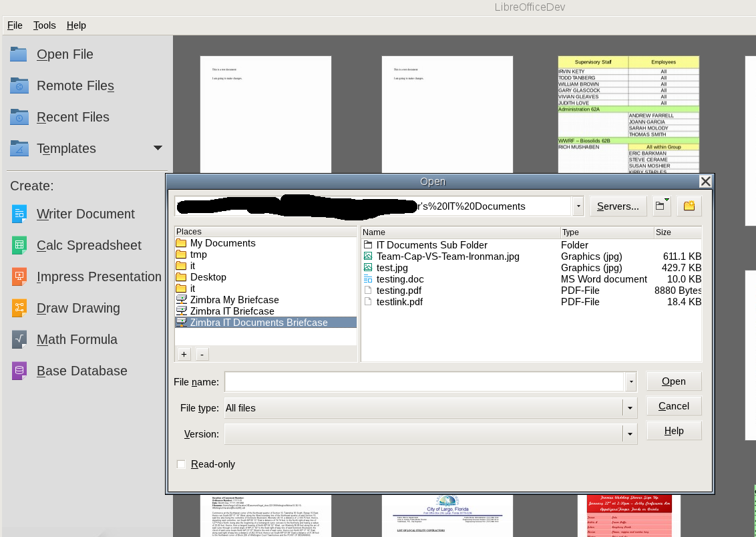Open the Tools menu
Image resolution: width=756 pixels, height=537 pixels.
[x=44, y=25]
